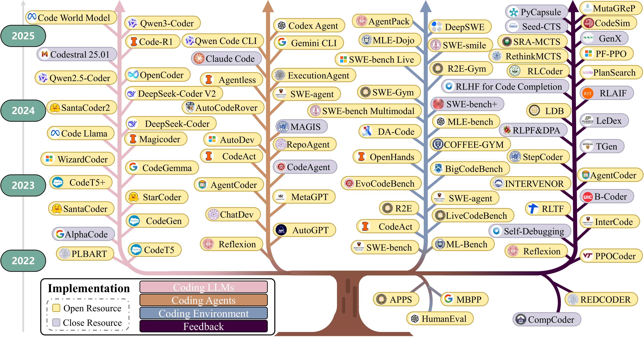Viewport: 644px width, 337px height.
Task: Click the Qwen logo next to Qwen3-Coder
Action: pos(132,23)
